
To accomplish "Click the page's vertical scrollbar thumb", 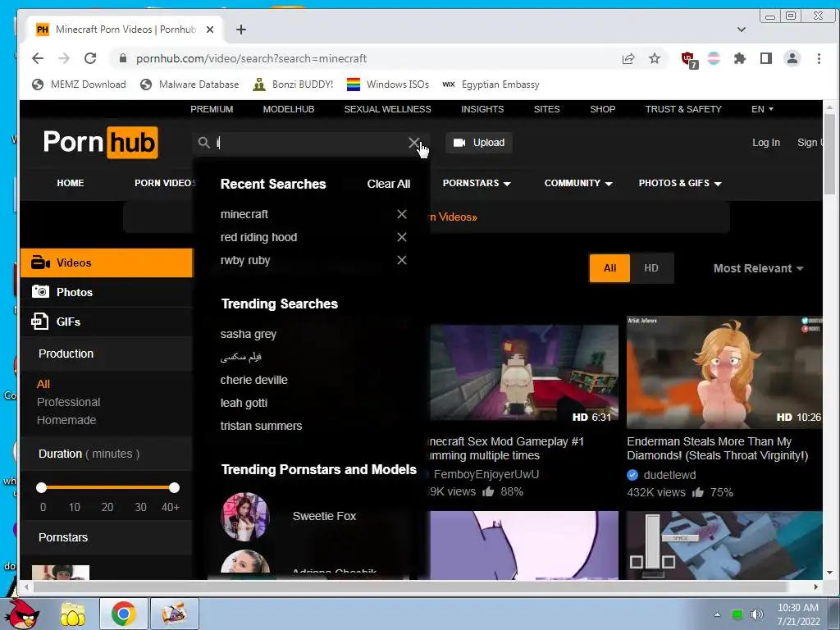I will 830,154.
